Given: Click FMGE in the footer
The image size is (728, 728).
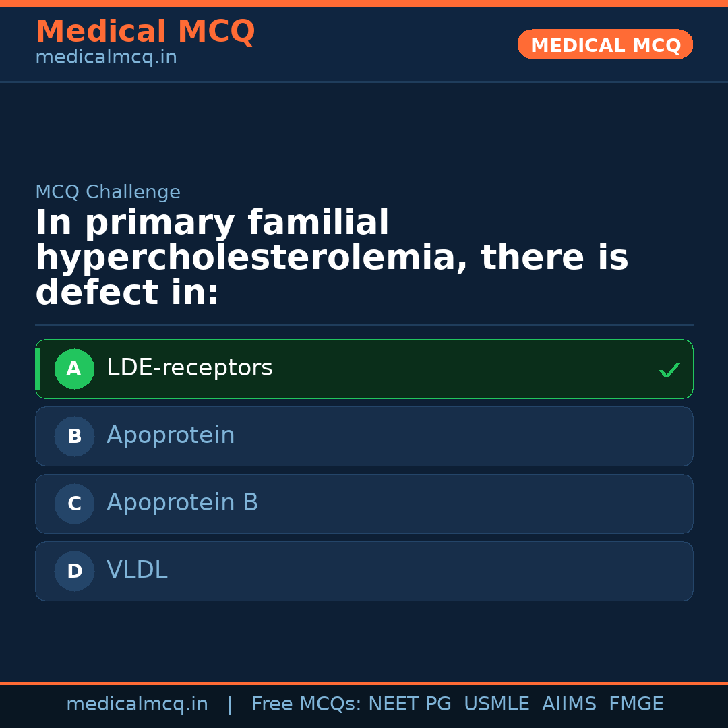Looking at the screenshot, I should click(636, 704).
